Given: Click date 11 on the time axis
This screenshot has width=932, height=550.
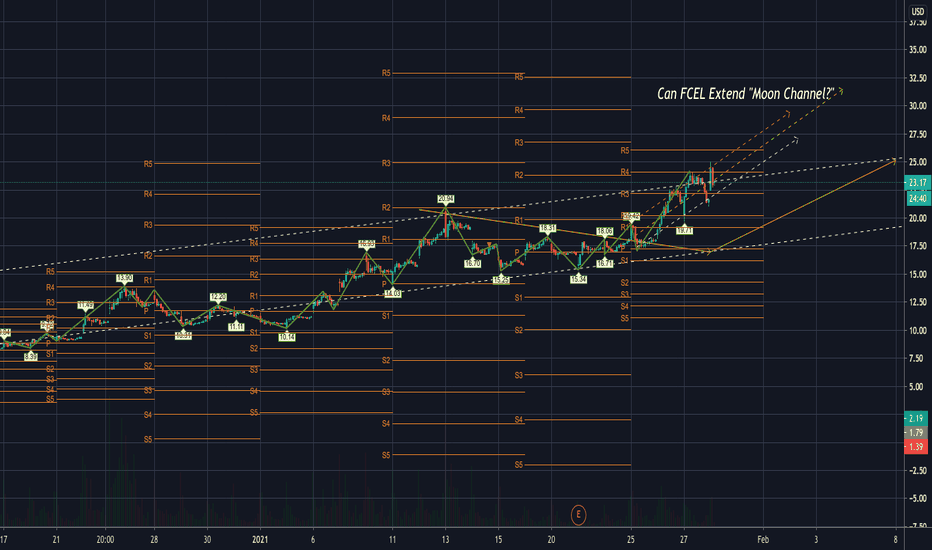Looking at the screenshot, I should [x=392, y=540].
